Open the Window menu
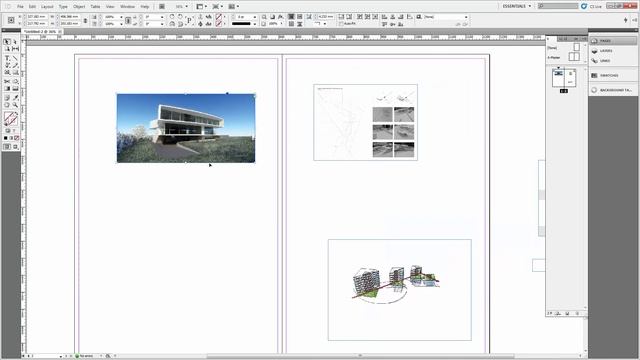Image resolution: width=640 pixels, height=360 pixels. tap(127, 7)
